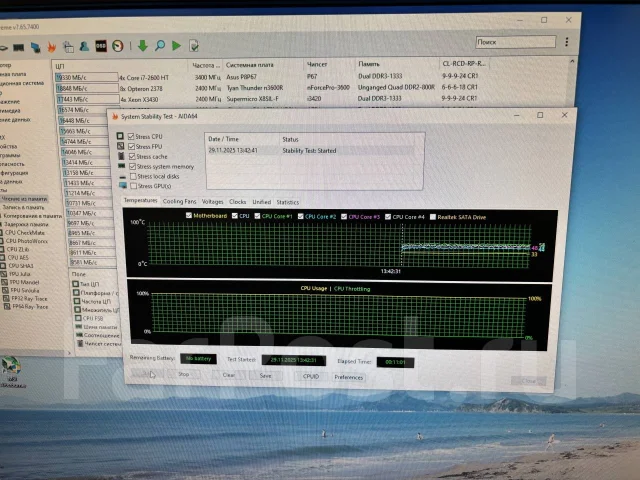Toggle the CPU Core #3 graph checkbox
This screenshot has height=480, width=640.
click(x=344, y=216)
